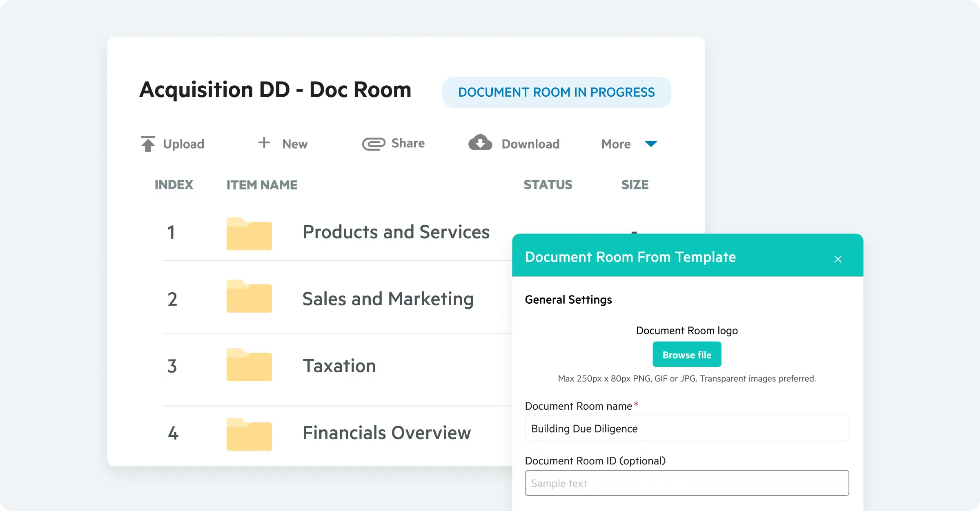Click the Document Room logo label

click(x=687, y=331)
